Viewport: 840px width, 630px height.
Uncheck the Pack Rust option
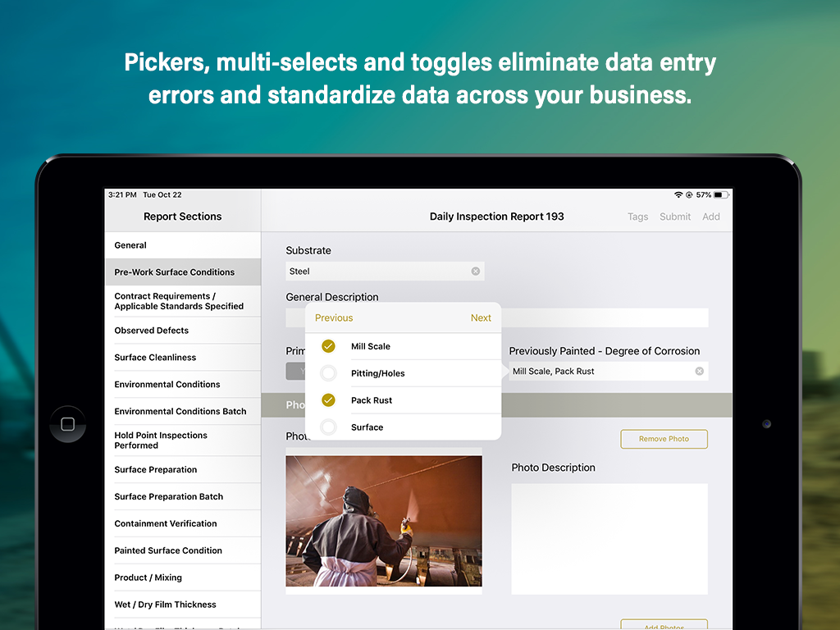[328, 399]
